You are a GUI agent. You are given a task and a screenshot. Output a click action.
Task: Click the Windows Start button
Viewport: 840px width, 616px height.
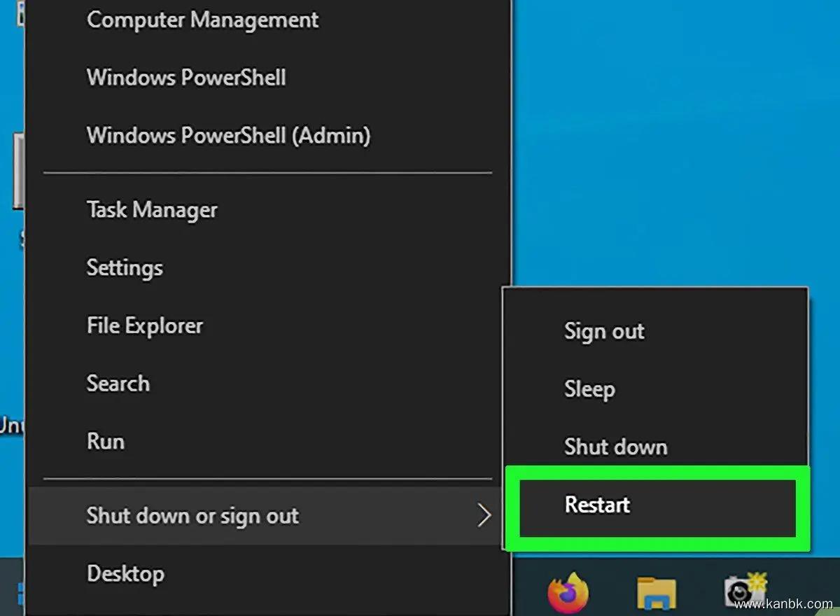(20, 594)
